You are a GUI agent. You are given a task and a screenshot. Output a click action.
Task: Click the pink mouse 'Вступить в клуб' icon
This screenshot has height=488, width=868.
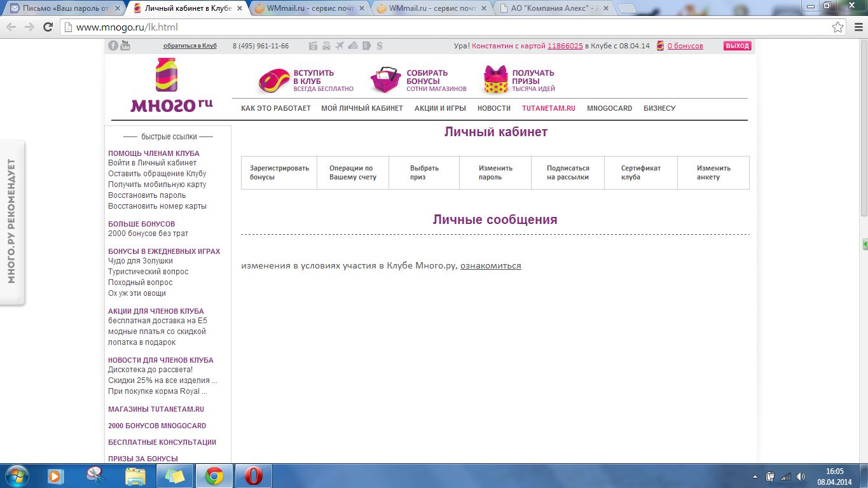(274, 81)
